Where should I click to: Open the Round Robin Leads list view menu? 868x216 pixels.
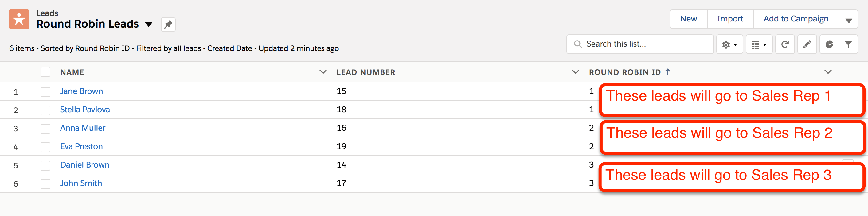(x=149, y=24)
